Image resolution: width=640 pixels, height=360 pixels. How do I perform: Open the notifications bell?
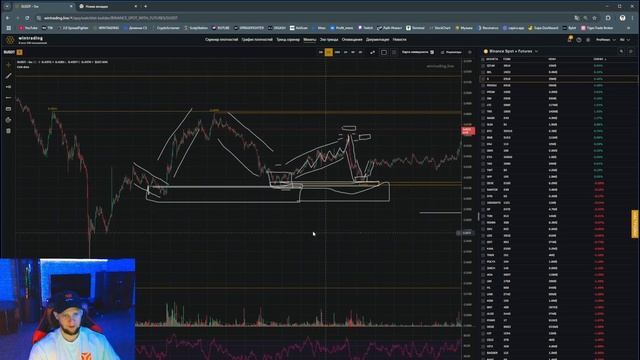pos(570,39)
